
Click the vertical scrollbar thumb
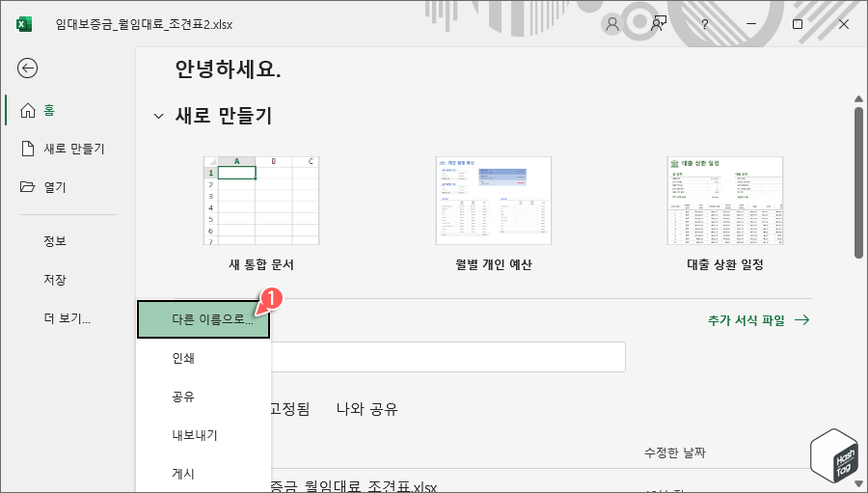[x=858, y=180]
